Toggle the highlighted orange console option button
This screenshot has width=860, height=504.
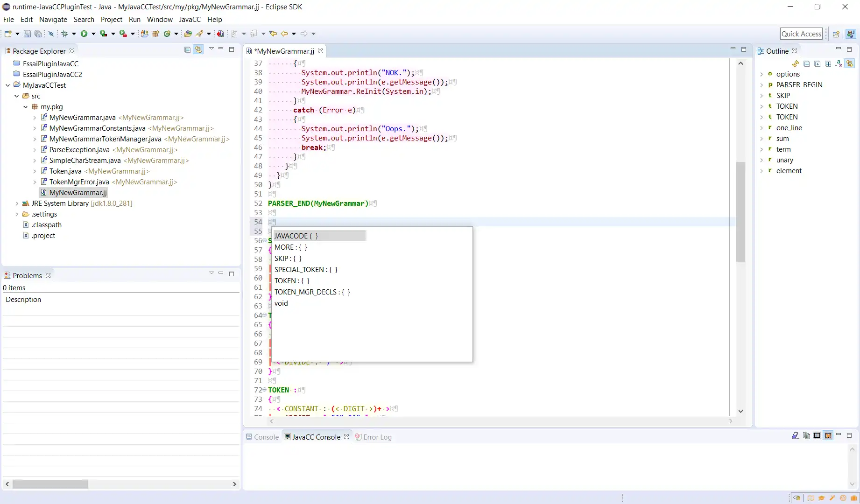point(828,436)
